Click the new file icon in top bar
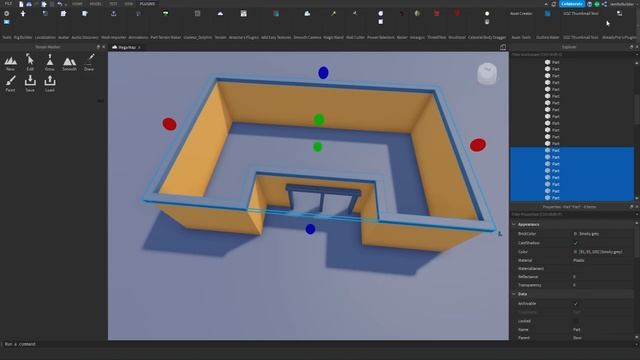 tap(21, 4)
